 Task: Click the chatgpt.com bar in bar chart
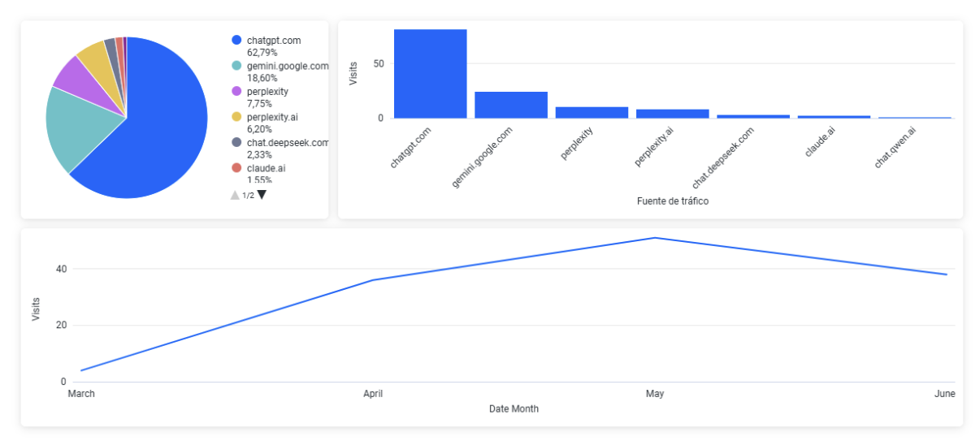click(430, 74)
